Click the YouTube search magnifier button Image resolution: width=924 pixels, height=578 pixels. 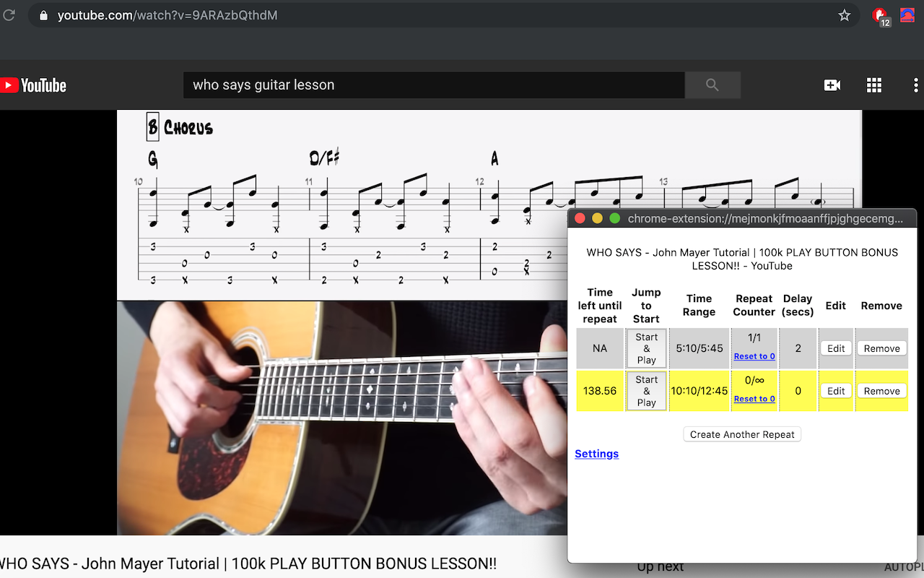pyautogui.click(x=712, y=85)
